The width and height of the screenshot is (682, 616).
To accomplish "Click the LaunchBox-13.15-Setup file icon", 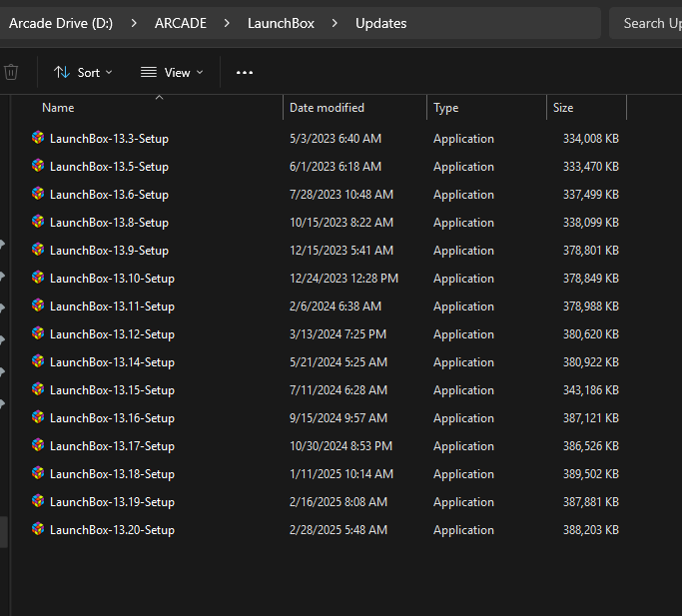I will (x=38, y=389).
